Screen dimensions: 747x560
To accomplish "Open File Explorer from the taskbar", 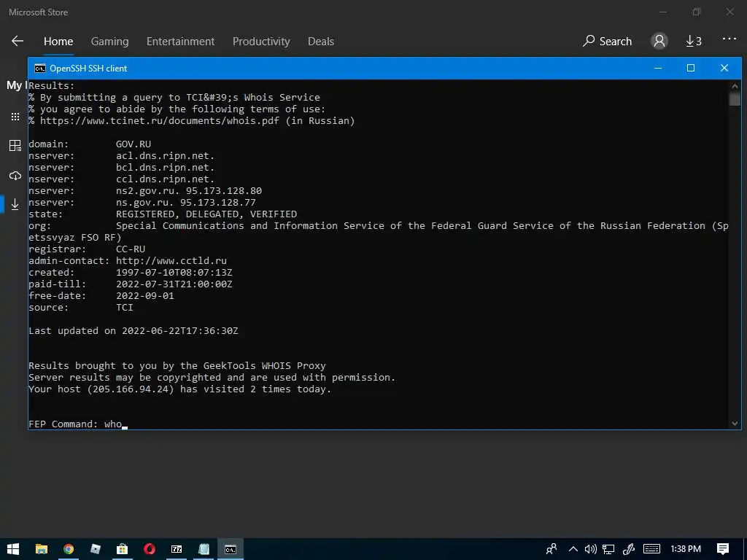I will coord(42,549).
